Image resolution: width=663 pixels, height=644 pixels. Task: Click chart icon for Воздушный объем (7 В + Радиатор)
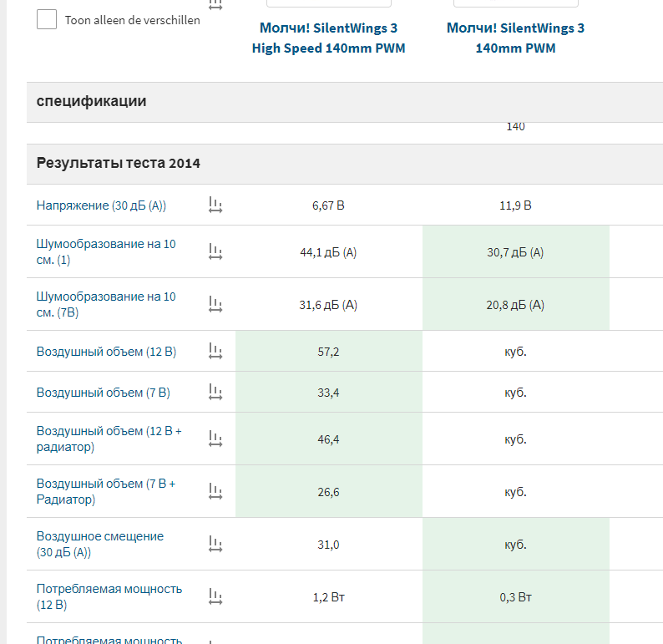[215, 491]
